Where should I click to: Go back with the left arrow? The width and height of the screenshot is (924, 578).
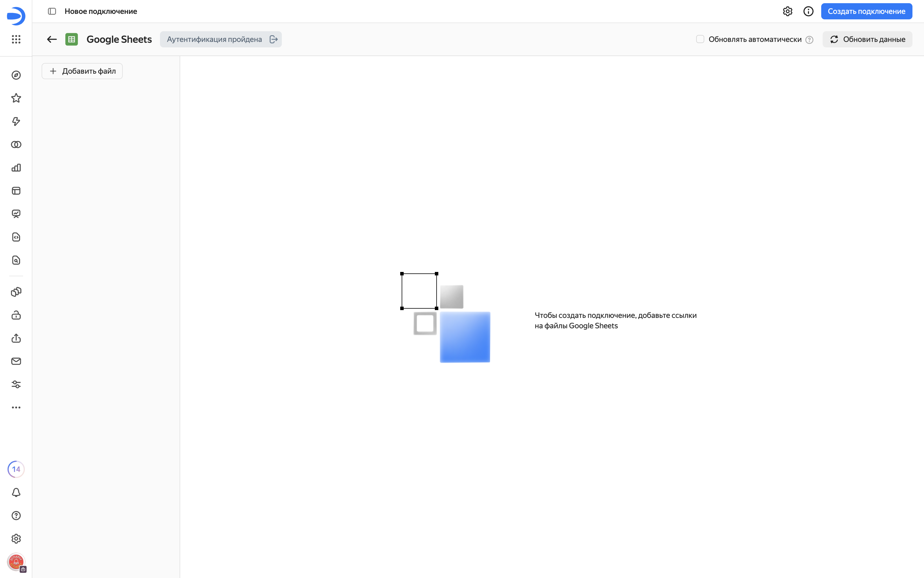point(52,39)
